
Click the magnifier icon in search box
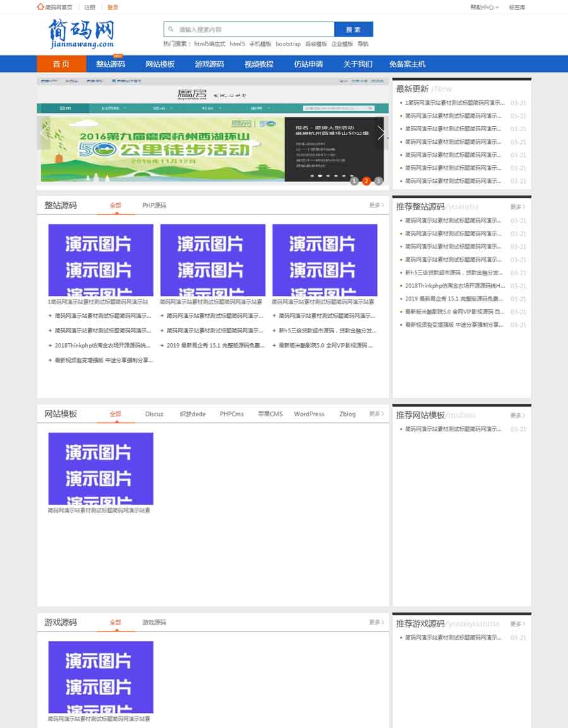170,29
